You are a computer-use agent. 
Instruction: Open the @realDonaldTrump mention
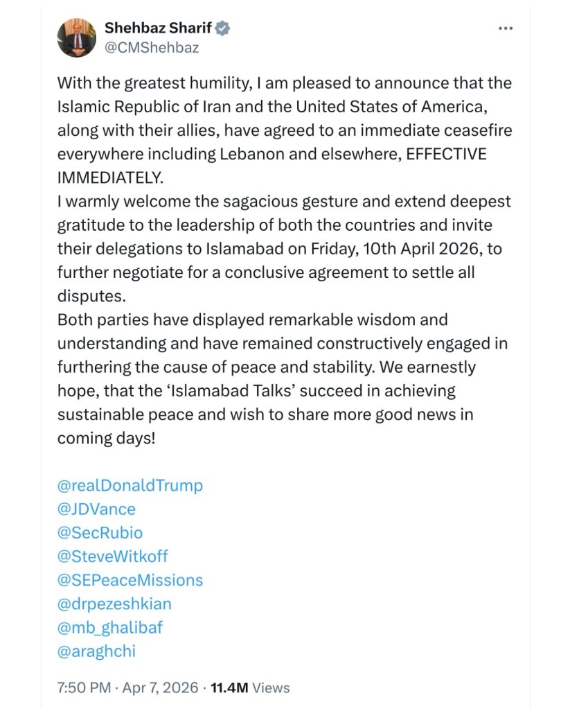pyautogui.click(x=130, y=485)
